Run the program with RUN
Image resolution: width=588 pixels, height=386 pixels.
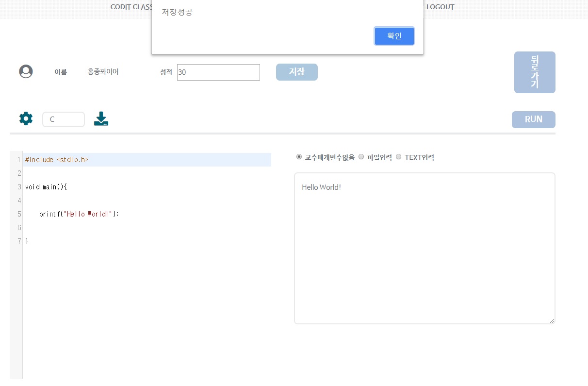(533, 119)
